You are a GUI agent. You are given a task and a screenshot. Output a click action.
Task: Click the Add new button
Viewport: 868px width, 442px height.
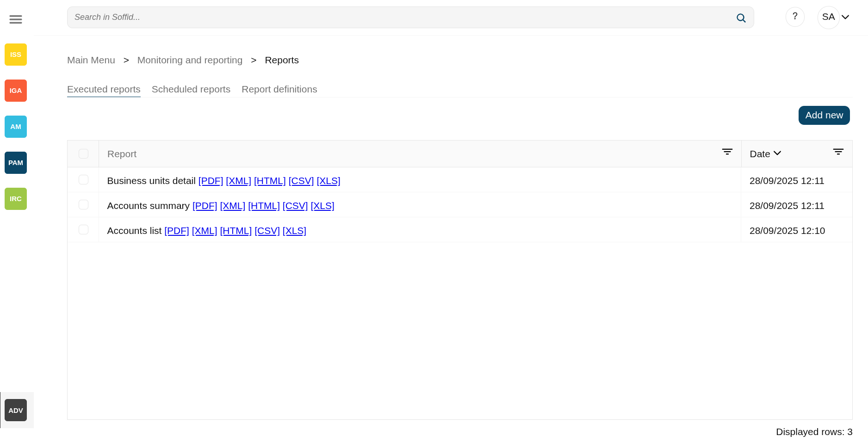824,115
